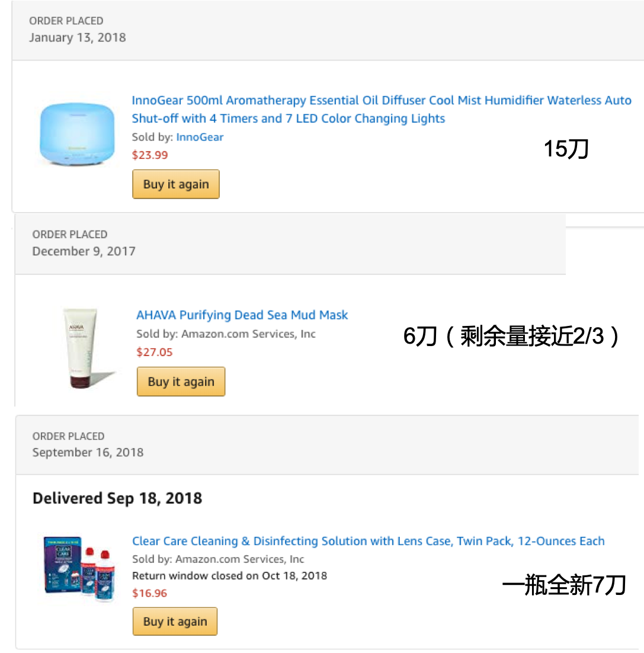Buy the InnoGear diffuser again
Screen dimensions: 644x653
[x=176, y=184]
